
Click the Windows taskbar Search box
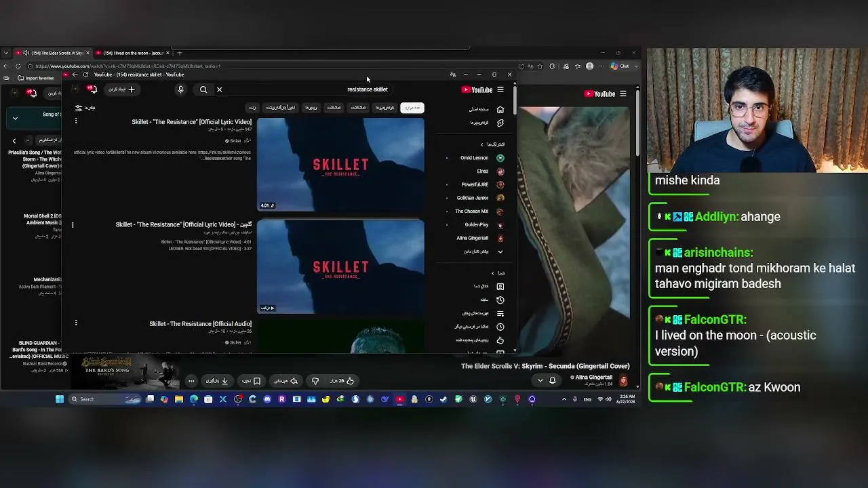coord(105,399)
